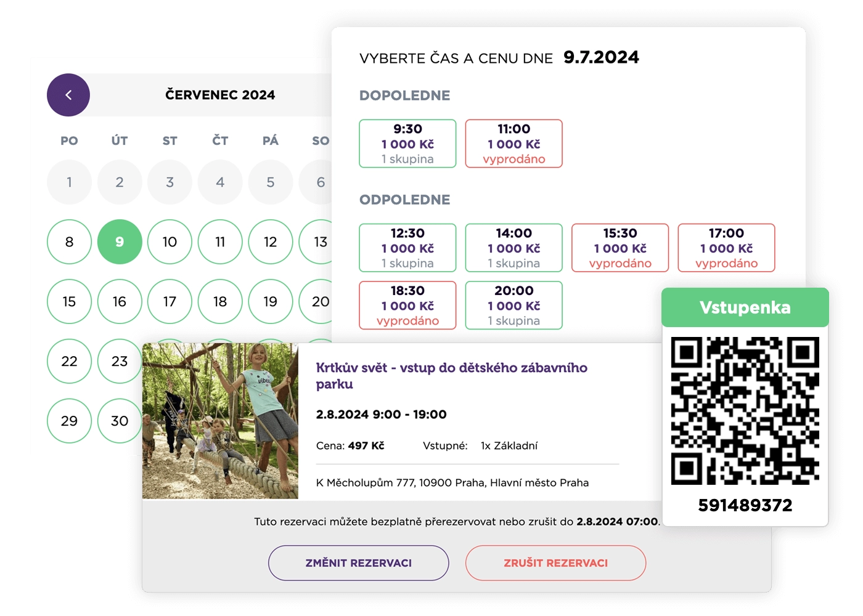Click the 18:30 vyprodáno slot
This screenshot has width=863, height=616.
pyautogui.click(x=407, y=305)
